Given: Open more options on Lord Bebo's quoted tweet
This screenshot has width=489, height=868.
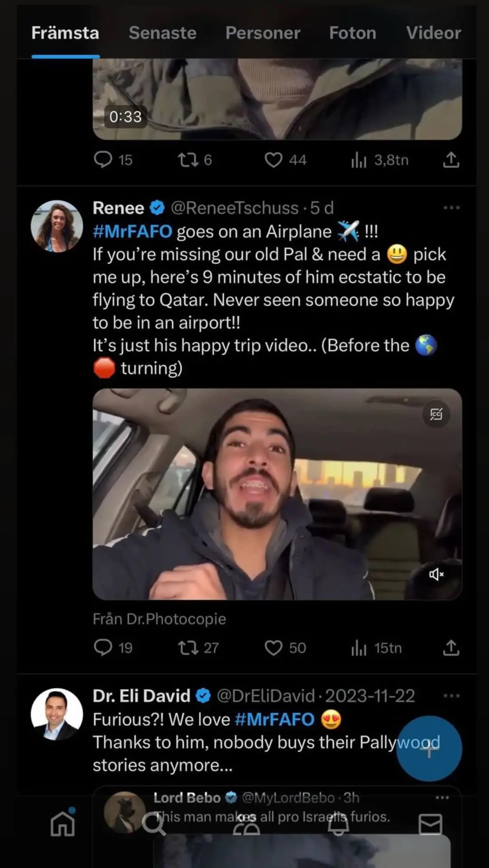Looking at the screenshot, I should click(x=441, y=797).
